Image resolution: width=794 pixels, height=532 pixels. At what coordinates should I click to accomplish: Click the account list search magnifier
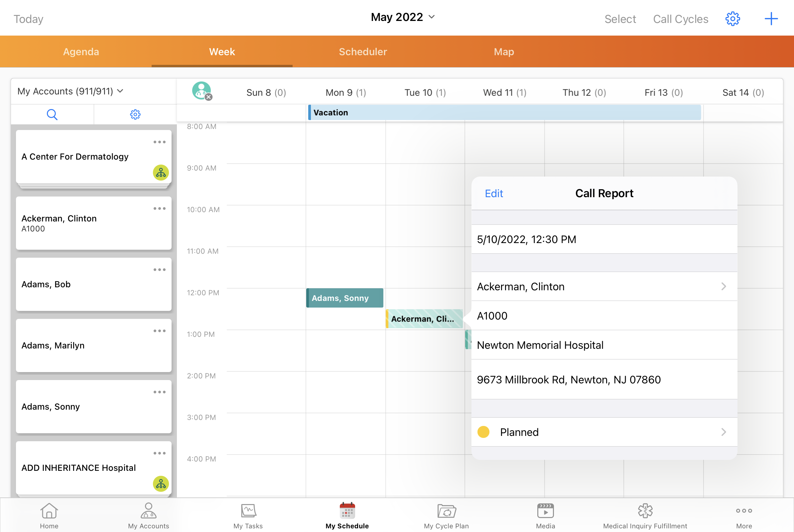52,114
